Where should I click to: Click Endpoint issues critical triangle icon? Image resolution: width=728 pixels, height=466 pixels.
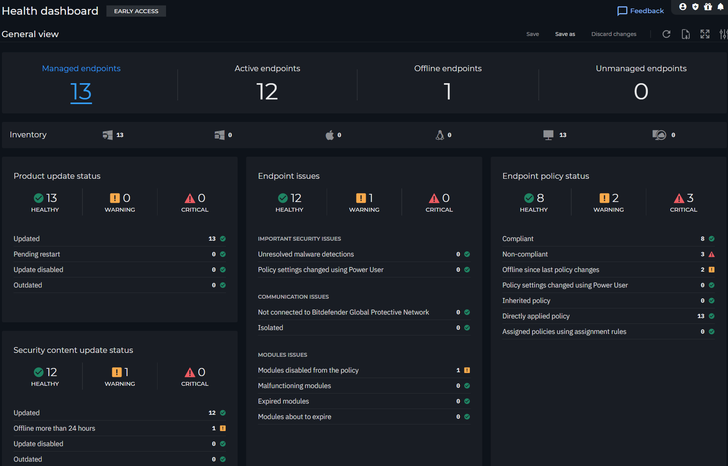click(x=434, y=198)
